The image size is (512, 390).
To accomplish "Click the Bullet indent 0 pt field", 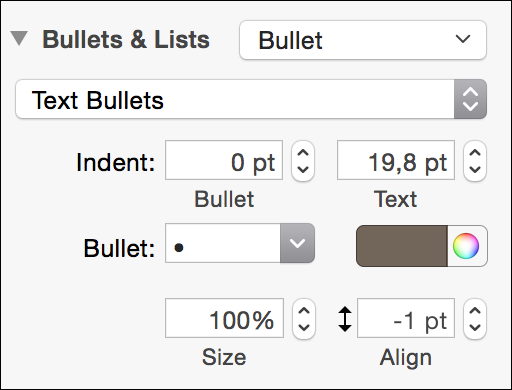I will [x=224, y=160].
